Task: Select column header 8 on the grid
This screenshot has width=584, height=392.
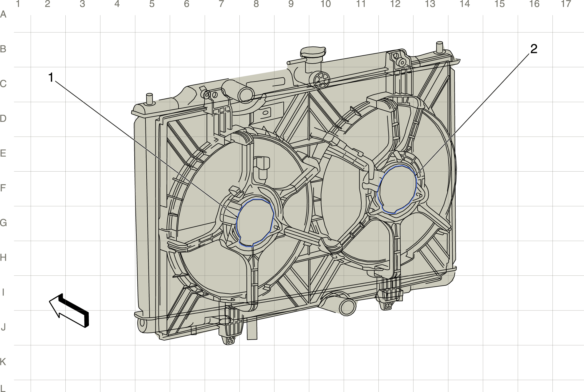Action: point(256,4)
